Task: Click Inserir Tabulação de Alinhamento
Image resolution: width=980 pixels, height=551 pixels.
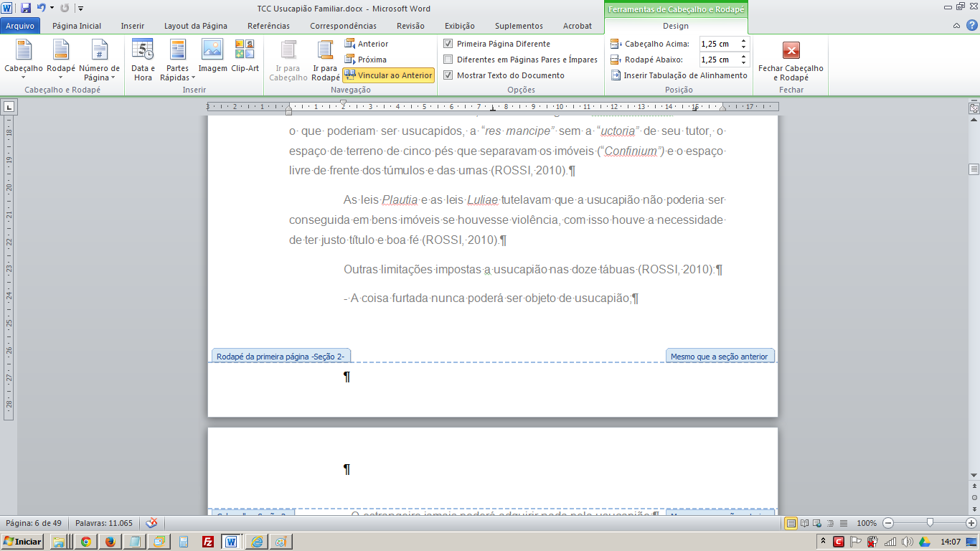Action: tap(679, 75)
